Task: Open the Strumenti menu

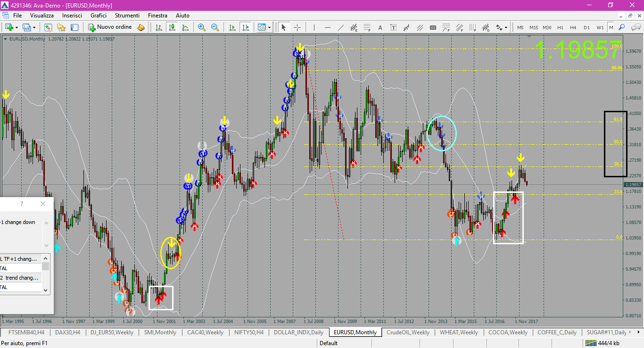Action: click(127, 16)
